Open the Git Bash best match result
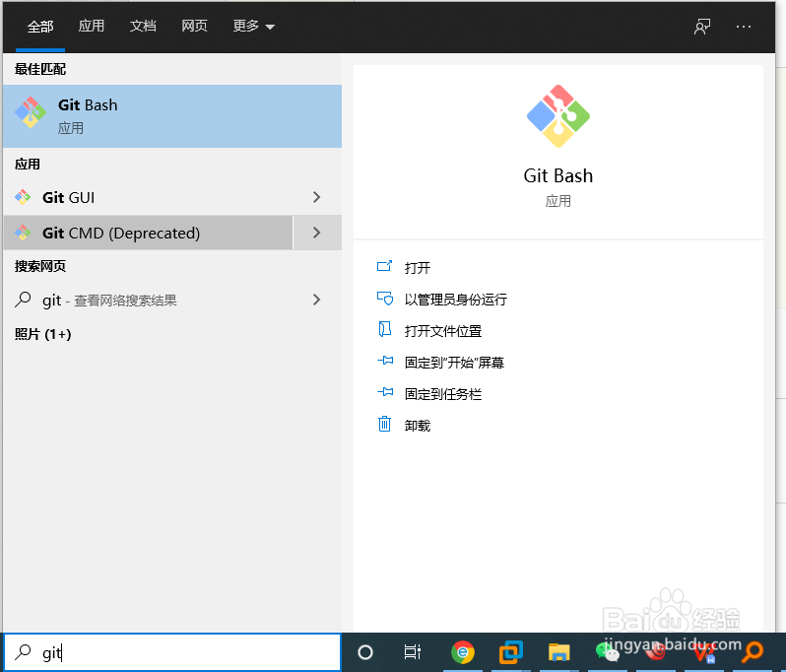786x672 pixels. tap(172, 116)
